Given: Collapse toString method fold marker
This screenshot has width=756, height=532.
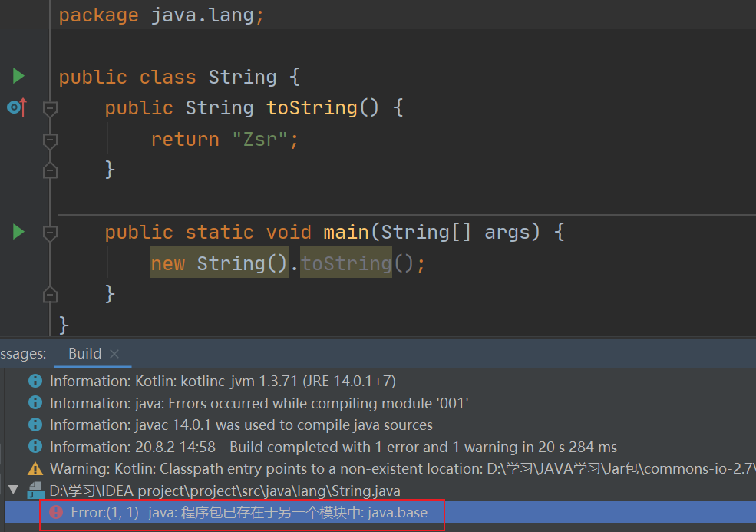Looking at the screenshot, I should [50, 108].
